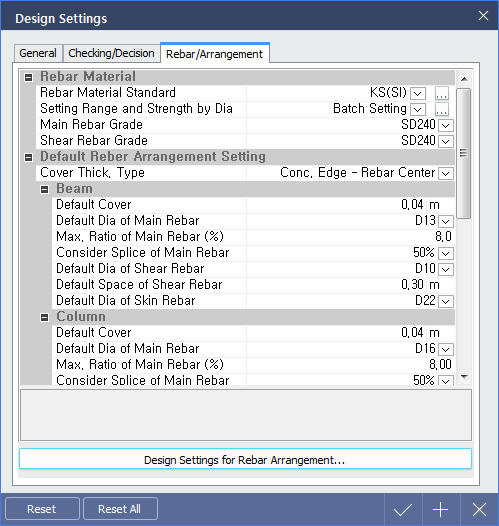Open the Beam Default Dia of Shear Rebar dropdown
The image size is (499, 526).
pos(446,269)
